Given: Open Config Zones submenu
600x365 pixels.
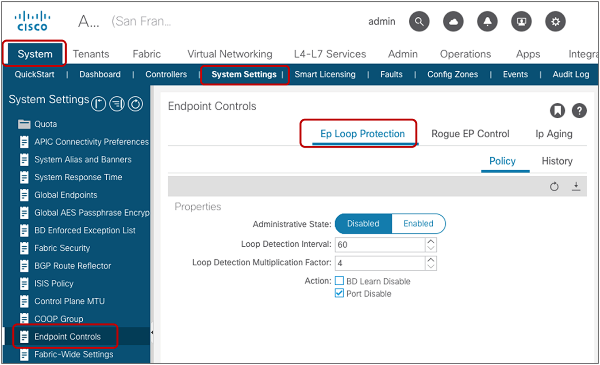Looking at the screenshot, I should 452,74.
